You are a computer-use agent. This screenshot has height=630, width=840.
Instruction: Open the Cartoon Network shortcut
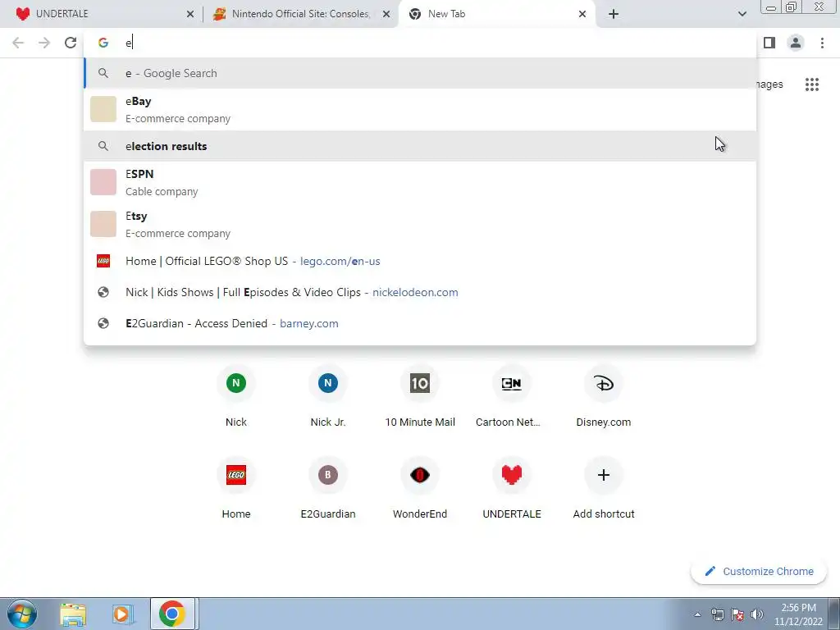(x=512, y=397)
